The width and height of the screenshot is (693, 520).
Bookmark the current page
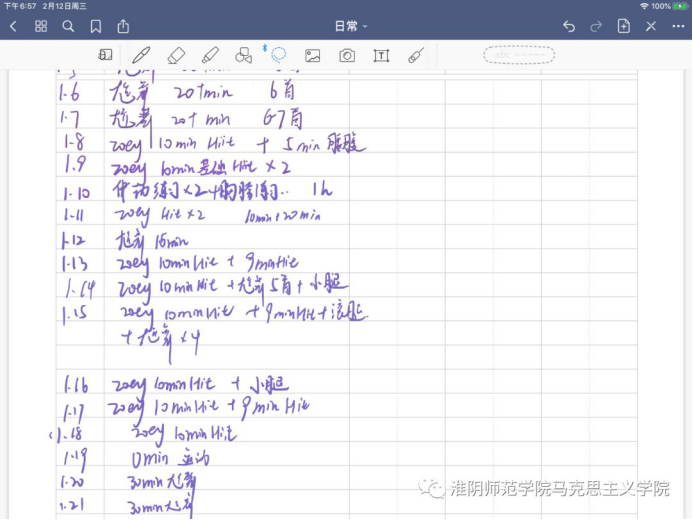tap(96, 26)
